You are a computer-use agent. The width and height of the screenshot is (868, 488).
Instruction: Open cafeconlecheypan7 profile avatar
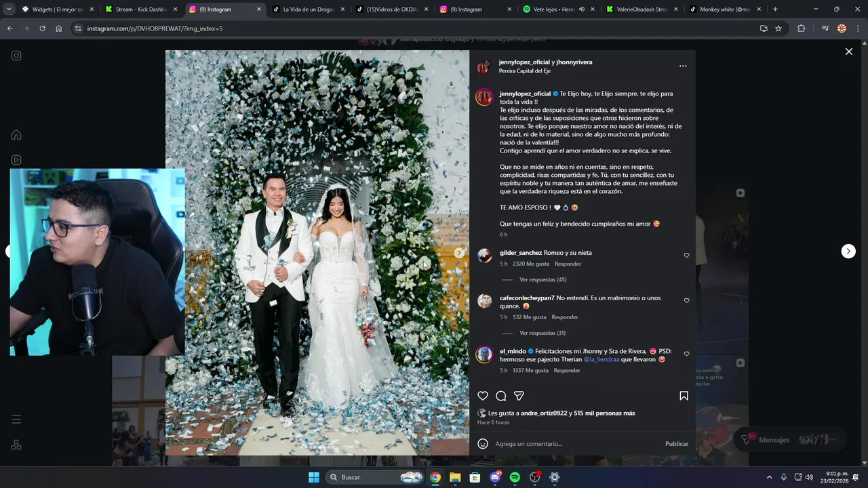tap(484, 301)
